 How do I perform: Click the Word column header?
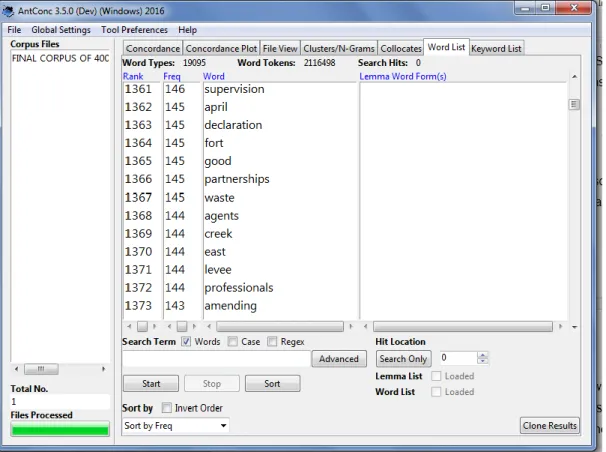(x=214, y=76)
